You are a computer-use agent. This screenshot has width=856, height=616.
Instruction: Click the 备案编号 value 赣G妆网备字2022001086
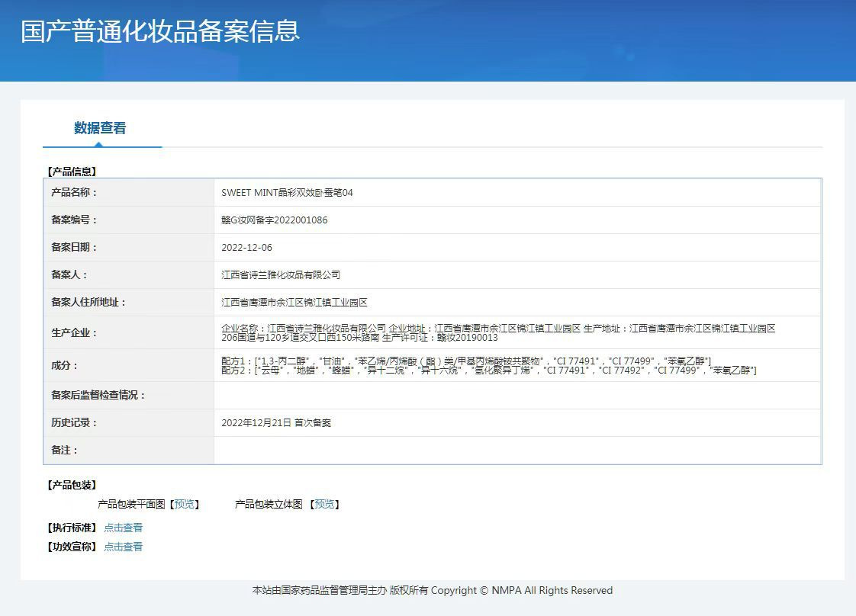[275, 220]
